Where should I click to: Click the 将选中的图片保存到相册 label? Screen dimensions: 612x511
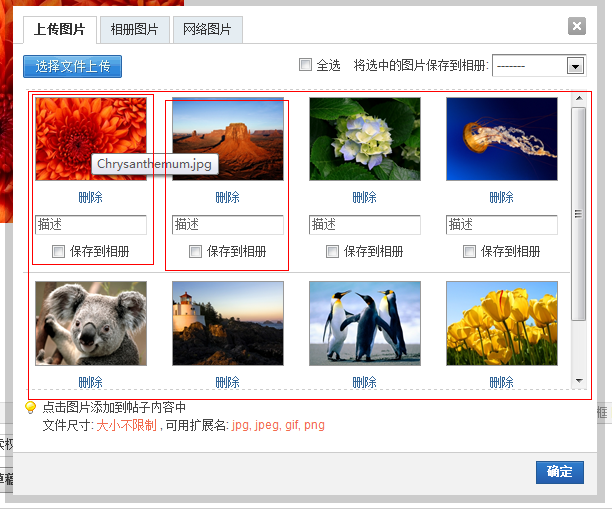coord(421,65)
